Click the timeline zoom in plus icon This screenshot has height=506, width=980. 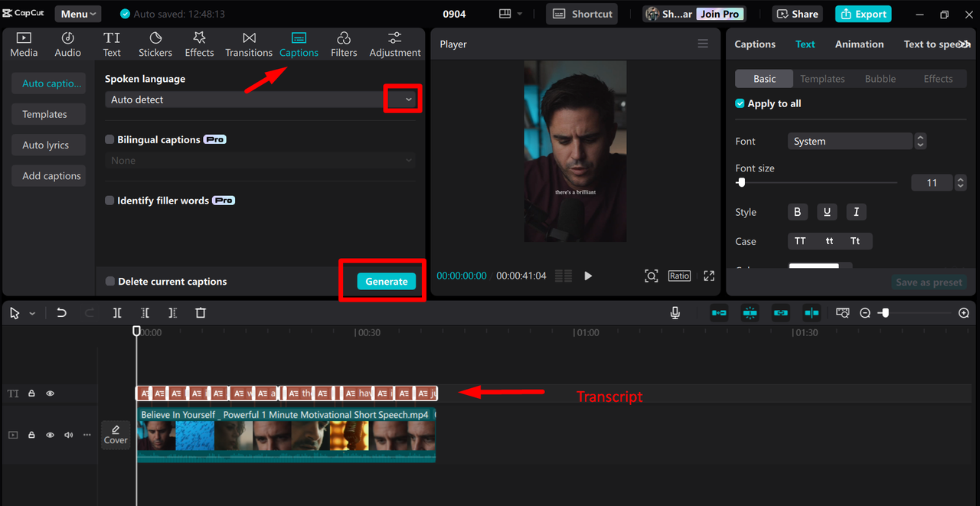pos(964,313)
